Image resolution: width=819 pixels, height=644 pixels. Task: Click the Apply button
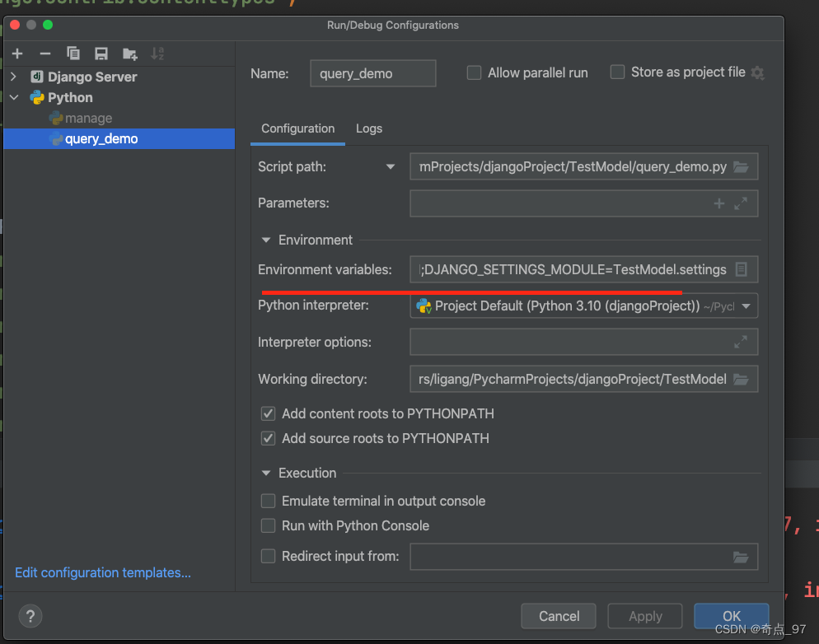point(645,616)
